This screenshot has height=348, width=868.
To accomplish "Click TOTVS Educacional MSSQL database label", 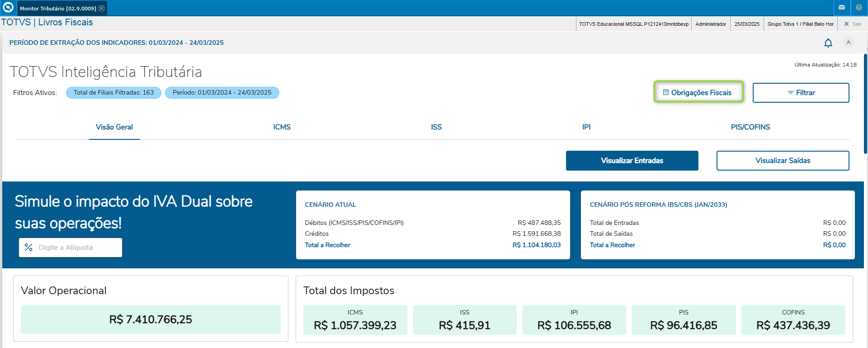I will [x=634, y=24].
